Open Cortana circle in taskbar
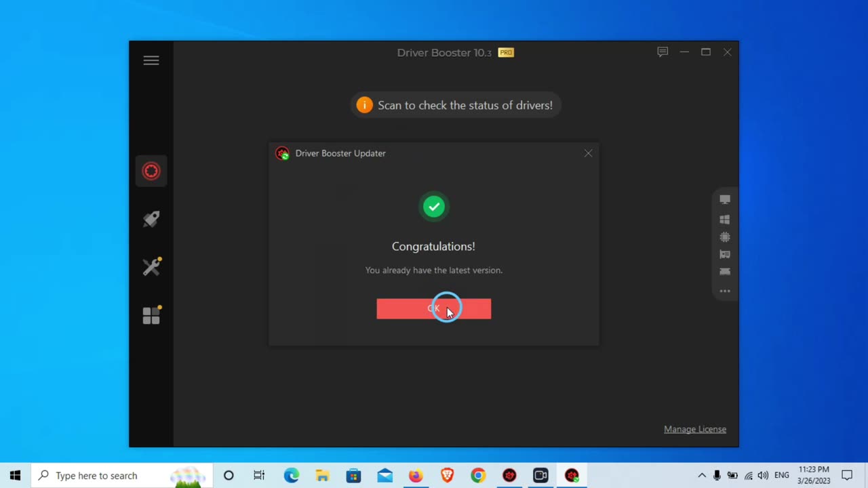Image resolution: width=868 pixels, height=488 pixels. (229, 475)
